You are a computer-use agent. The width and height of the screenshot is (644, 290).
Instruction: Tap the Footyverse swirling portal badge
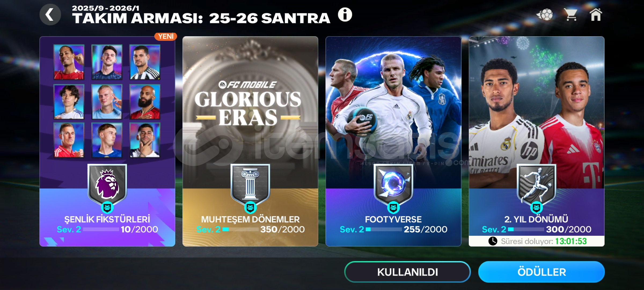click(393, 185)
